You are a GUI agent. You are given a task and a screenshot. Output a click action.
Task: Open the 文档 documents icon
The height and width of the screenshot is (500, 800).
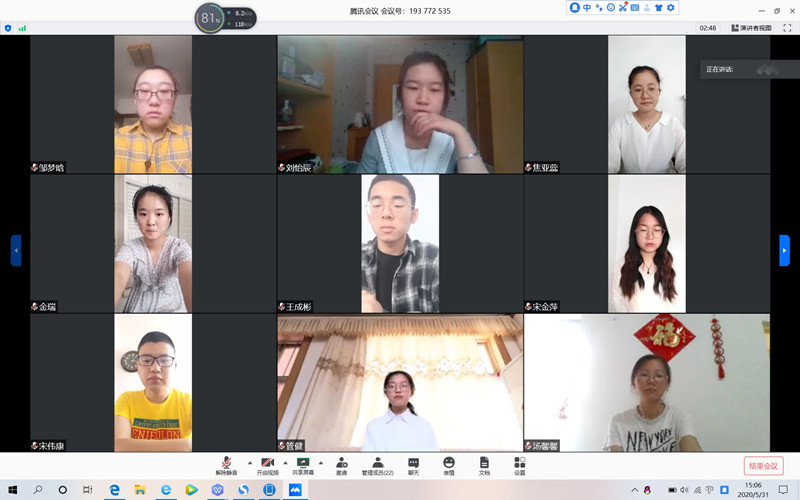(x=484, y=464)
